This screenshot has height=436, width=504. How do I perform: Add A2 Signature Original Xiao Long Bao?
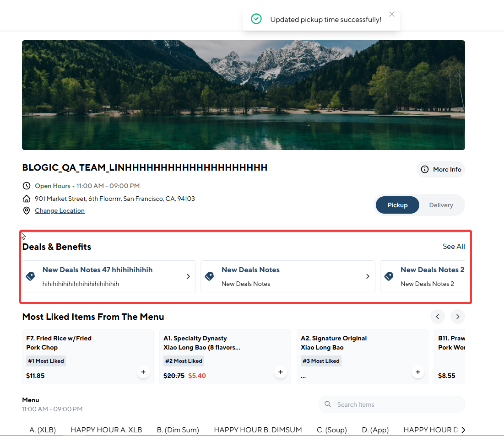pos(417,372)
